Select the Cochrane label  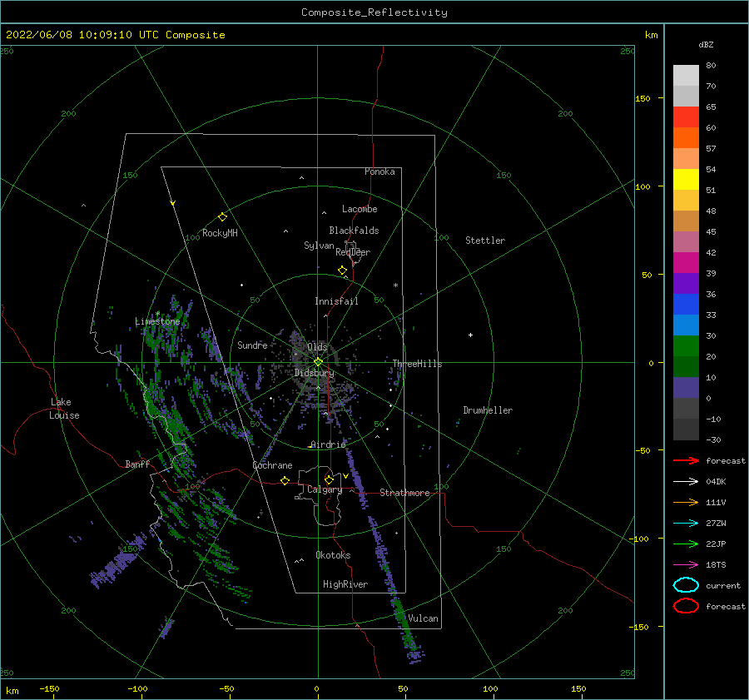272,465
